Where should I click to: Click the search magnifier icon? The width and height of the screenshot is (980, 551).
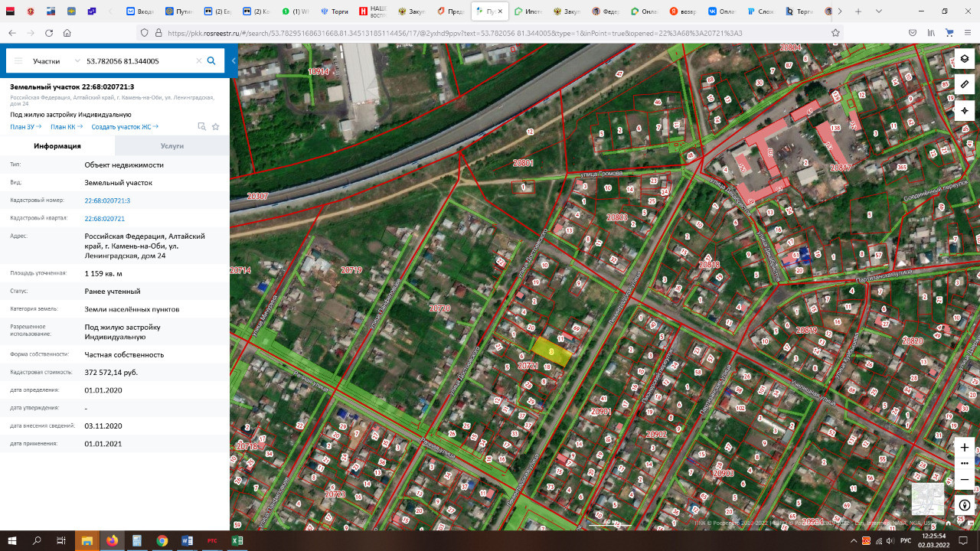(211, 60)
